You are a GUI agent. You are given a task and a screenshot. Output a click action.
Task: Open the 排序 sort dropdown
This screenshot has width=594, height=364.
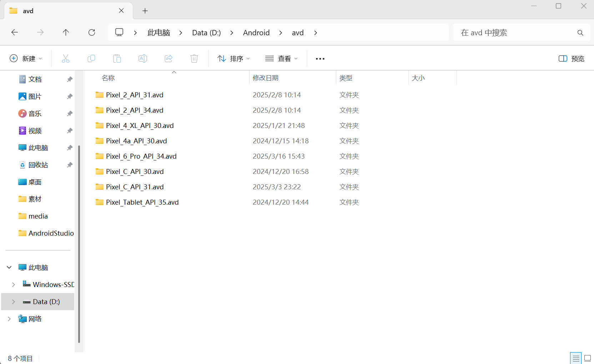click(233, 58)
